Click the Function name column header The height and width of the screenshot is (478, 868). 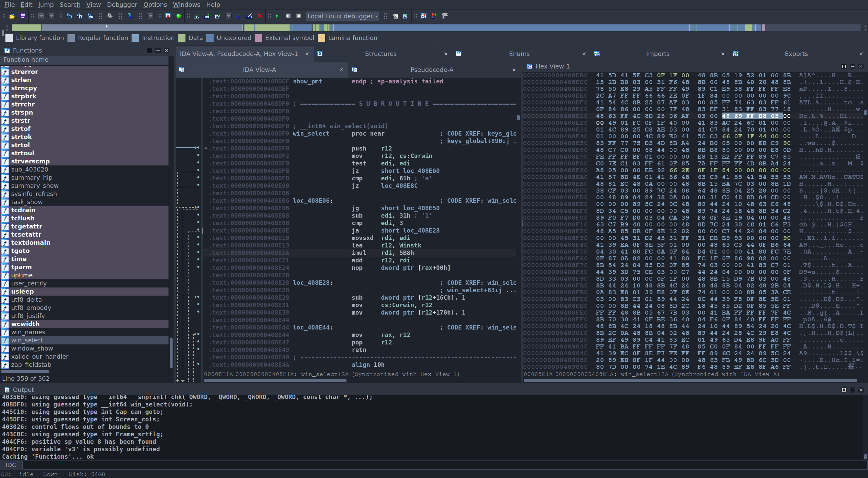tap(26, 59)
